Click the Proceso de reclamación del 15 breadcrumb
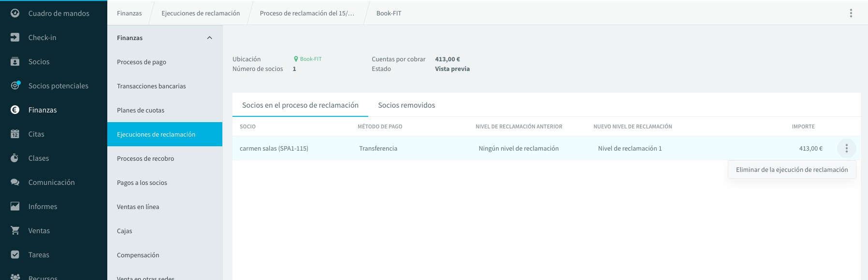Image resolution: width=868 pixels, height=280 pixels. tap(307, 13)
